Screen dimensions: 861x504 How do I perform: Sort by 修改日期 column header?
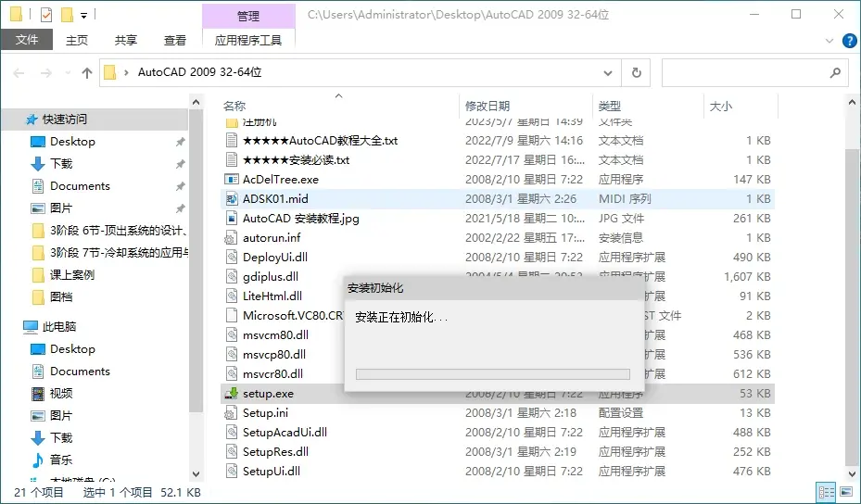[487, 106]
